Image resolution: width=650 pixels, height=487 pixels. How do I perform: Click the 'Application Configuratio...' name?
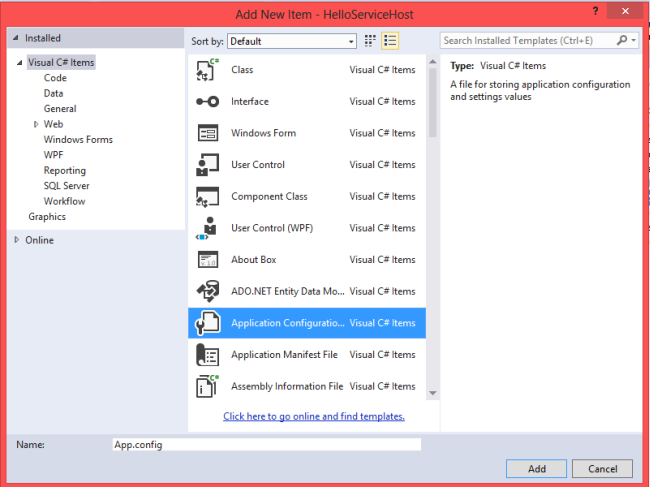[x=288, y=323]
